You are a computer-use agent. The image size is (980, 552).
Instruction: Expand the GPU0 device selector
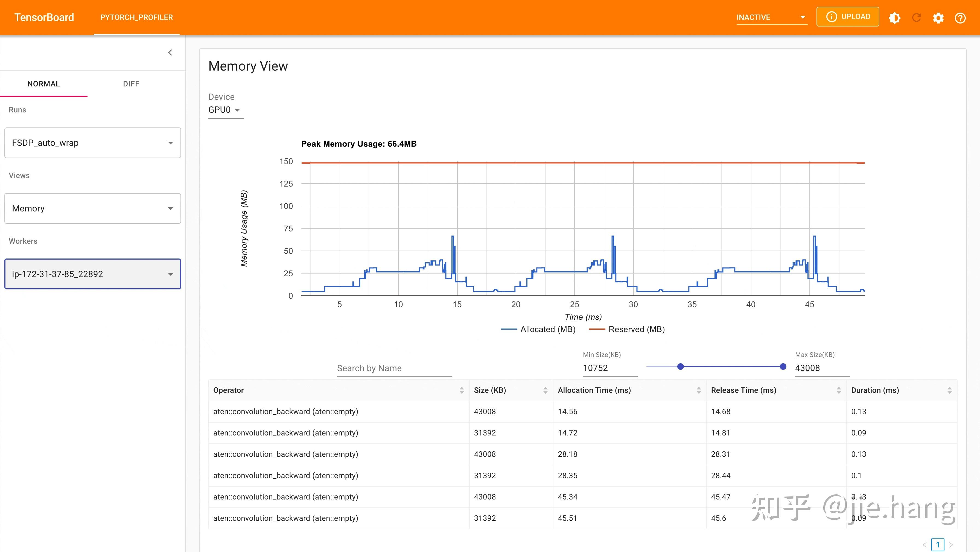224,110
